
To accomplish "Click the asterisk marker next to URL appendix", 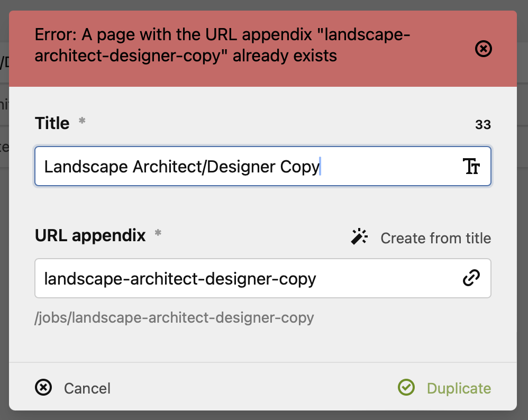I will pyautogui.click(x=157, y=232).
